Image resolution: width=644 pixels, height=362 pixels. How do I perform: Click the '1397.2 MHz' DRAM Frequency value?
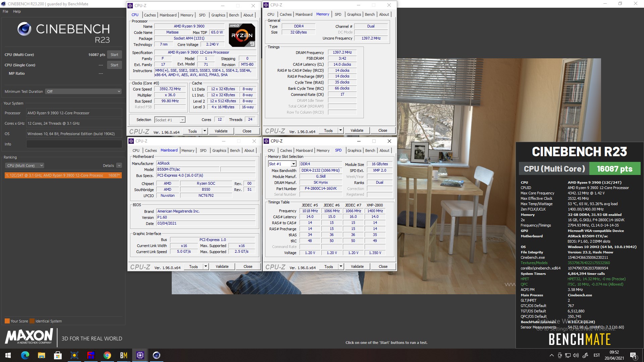tap(342, 53)
